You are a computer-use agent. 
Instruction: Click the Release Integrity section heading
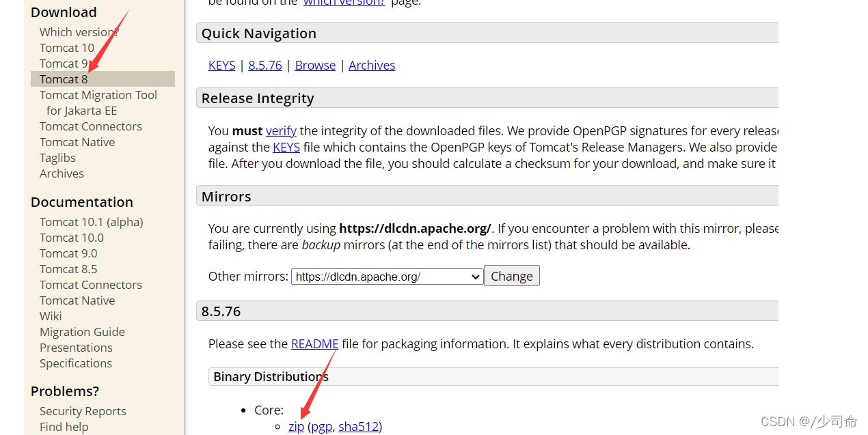coord(258,98)
